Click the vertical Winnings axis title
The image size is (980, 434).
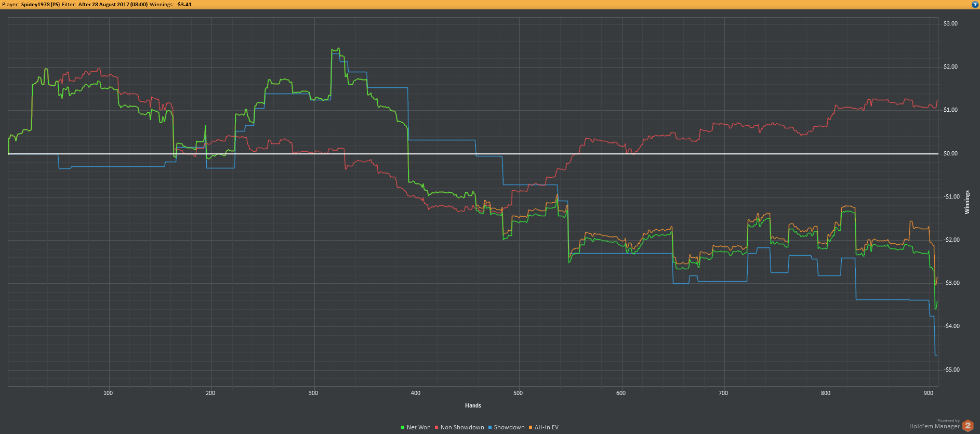[967, 202]
